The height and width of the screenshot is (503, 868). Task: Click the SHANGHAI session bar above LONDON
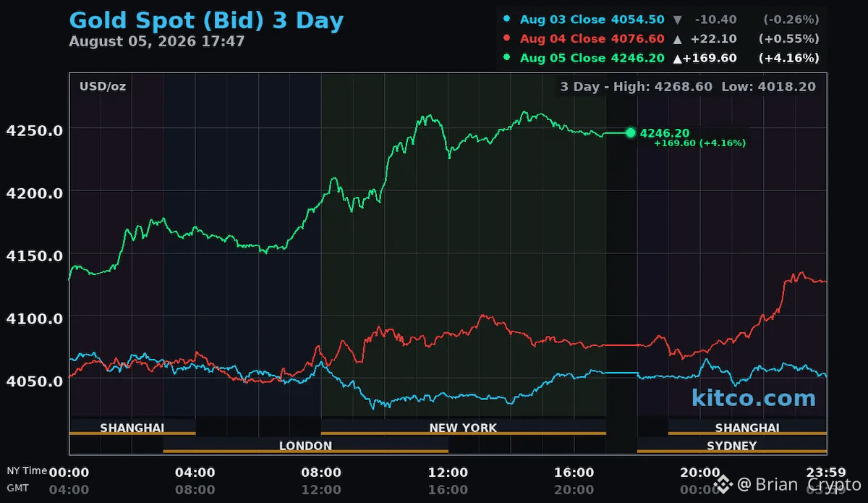(132, 428)
